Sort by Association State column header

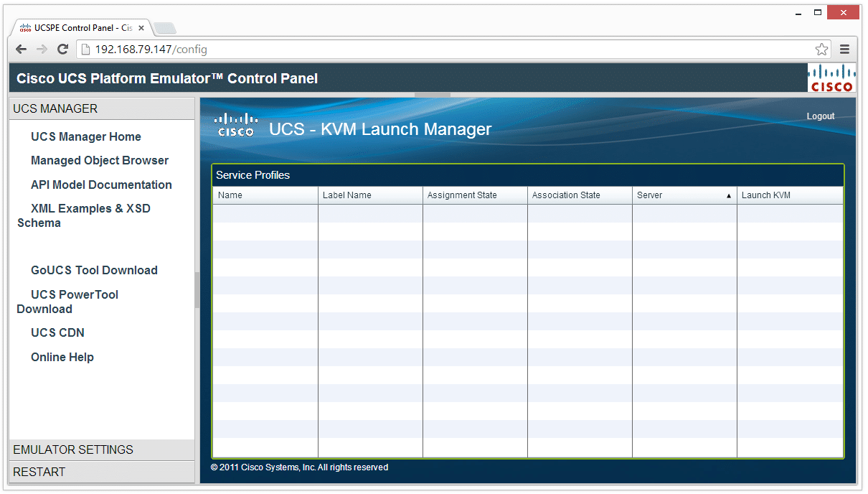point(566,195)
